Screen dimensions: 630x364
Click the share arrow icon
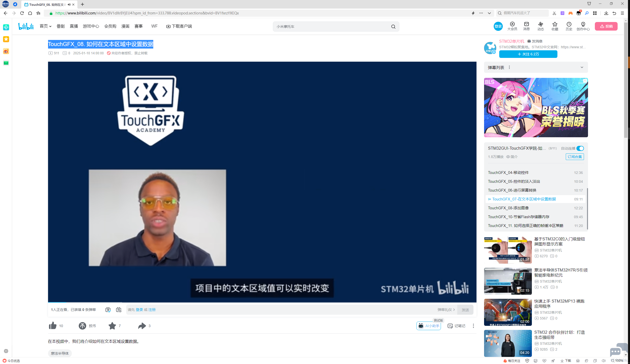pyautogui.click(x=142, y=326)
